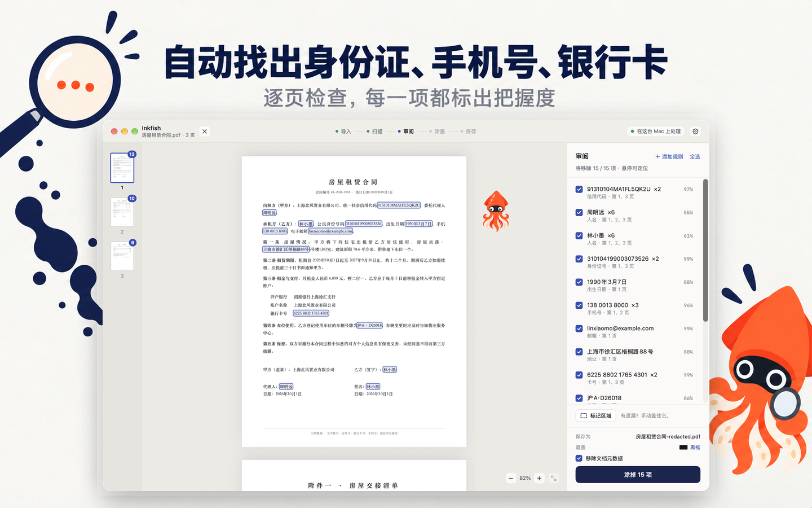
Task: Uncheck the 林小墨 name item
Action: tap(579, 236)
